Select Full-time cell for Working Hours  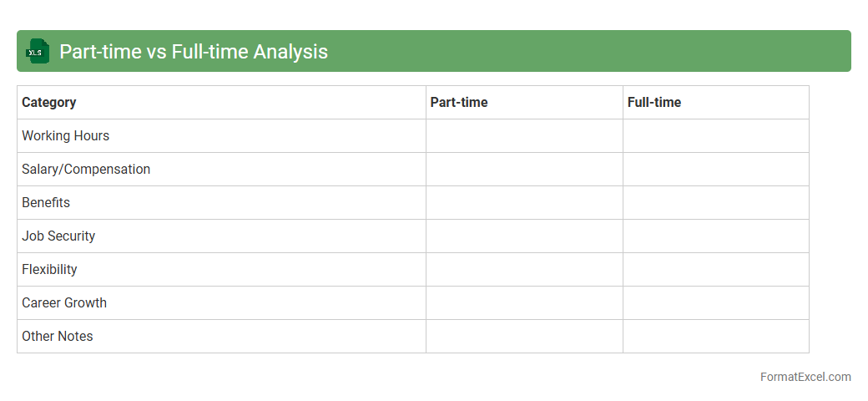coord(715,136)
